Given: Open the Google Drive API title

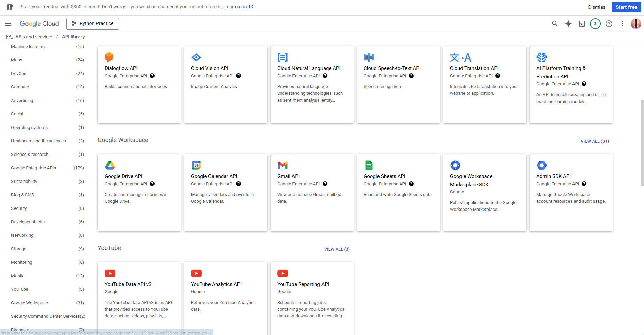Looking at the screenshot, I should (123, 176).
